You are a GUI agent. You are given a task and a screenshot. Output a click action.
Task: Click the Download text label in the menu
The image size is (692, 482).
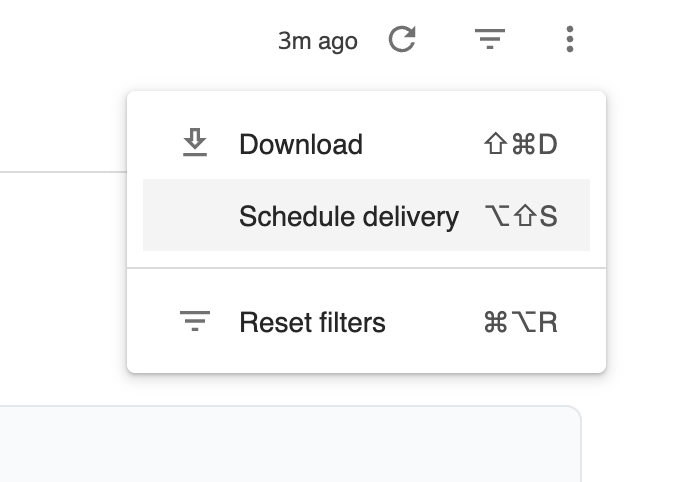pos(301,144)
